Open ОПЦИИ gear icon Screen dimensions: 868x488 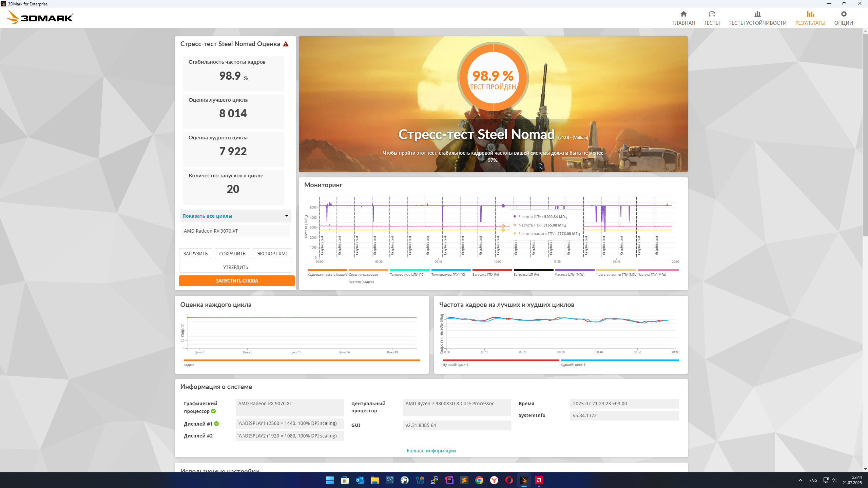843,14
